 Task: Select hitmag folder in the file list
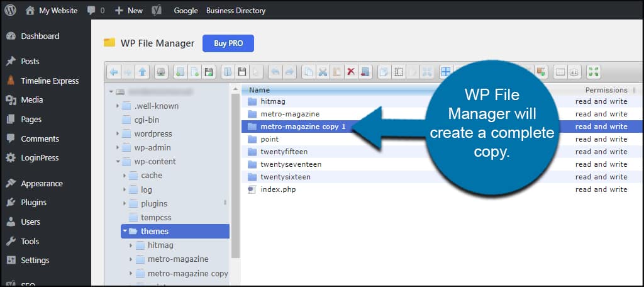click(x=442, y=101)
